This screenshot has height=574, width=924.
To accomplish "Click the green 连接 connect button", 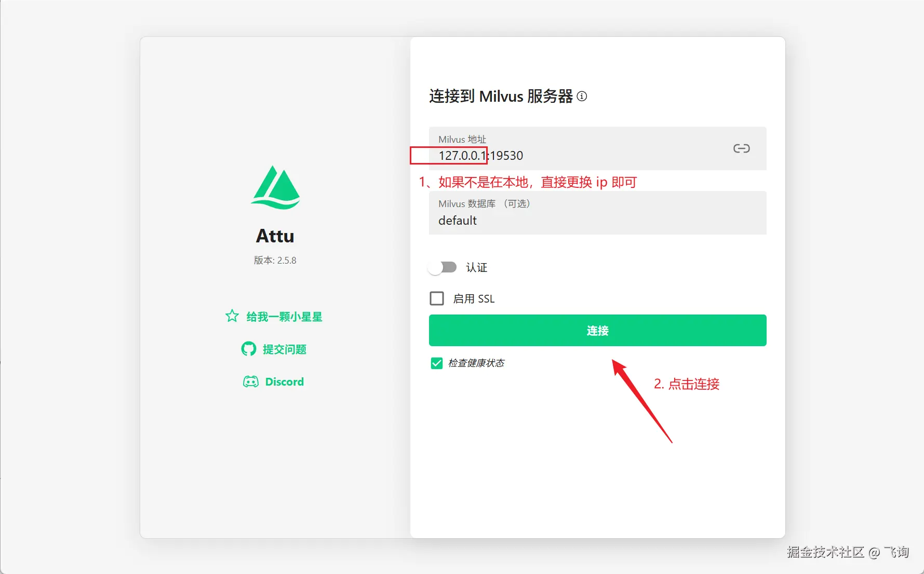I will (x=597, y=331).
